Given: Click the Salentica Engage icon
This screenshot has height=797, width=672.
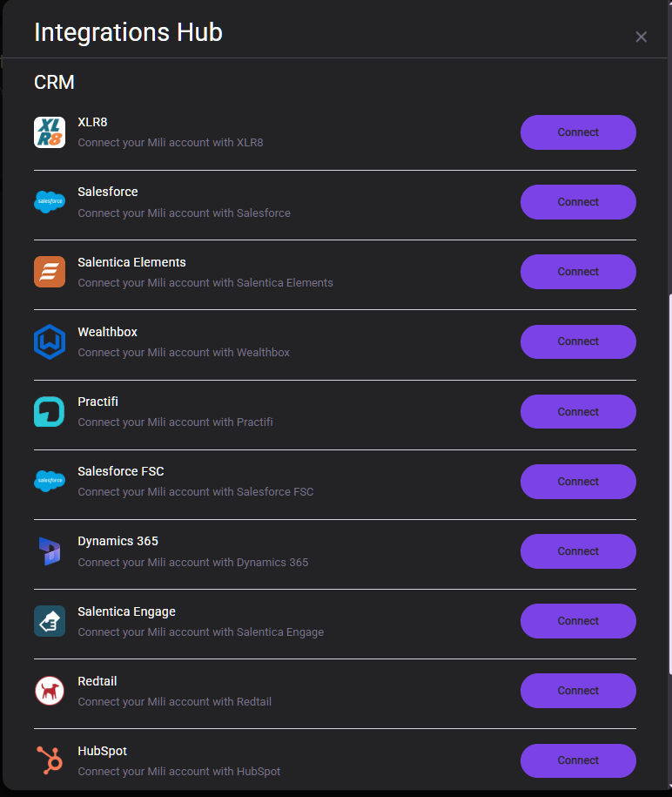Looking at the screenshot, I should [x=50, y=621].
